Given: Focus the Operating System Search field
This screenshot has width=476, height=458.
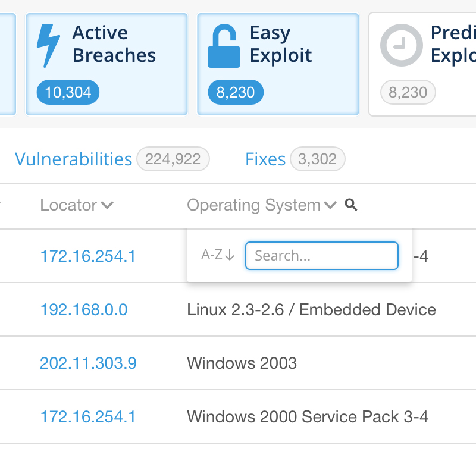Looking at the screenshot, I should [x=322, y=256].
